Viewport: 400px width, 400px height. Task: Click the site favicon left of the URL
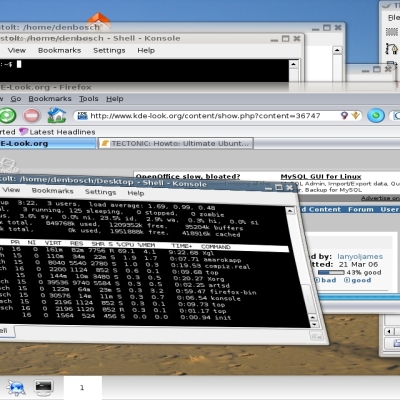82,116
